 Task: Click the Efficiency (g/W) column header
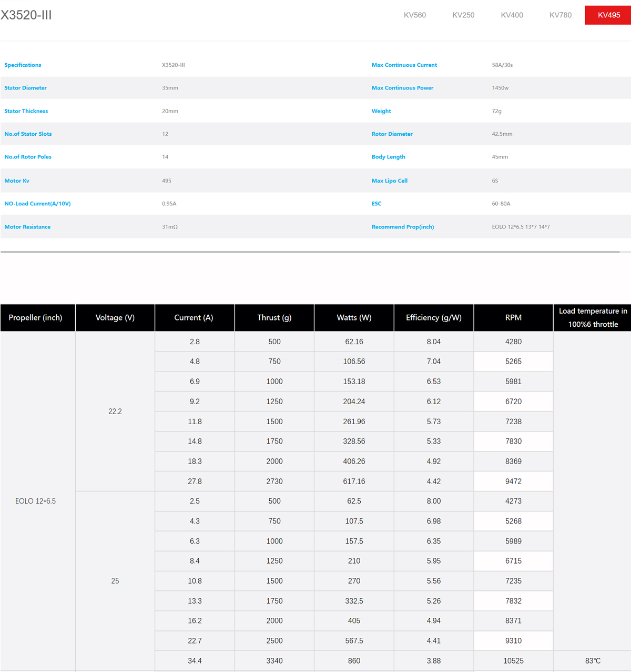[x=433, y=318]
